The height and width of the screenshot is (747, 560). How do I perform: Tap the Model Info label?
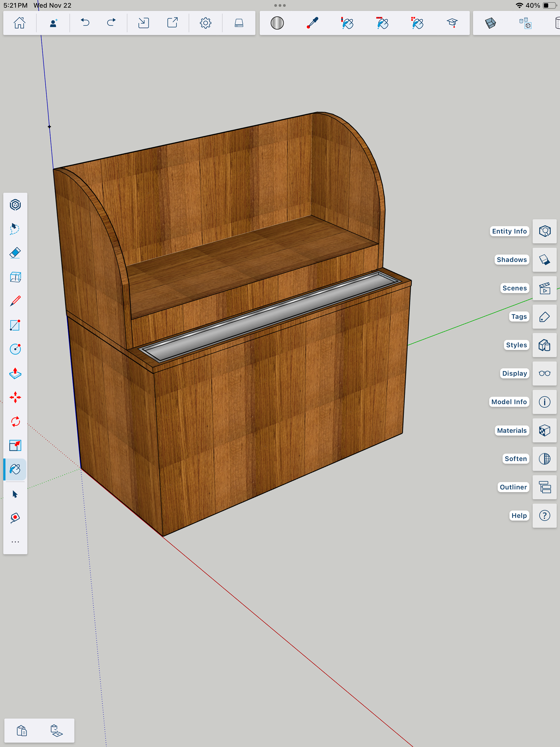pyautogui.click(x=509, y=402)
